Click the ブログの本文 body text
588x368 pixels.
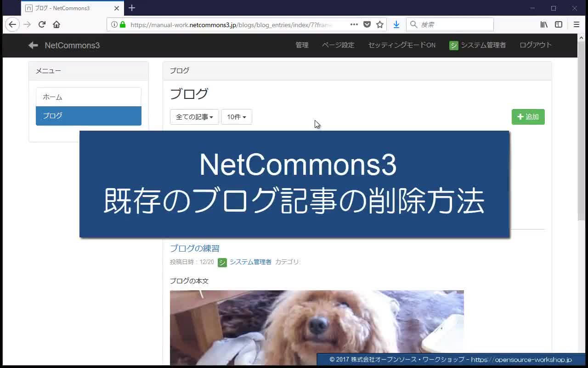point(189,281)
